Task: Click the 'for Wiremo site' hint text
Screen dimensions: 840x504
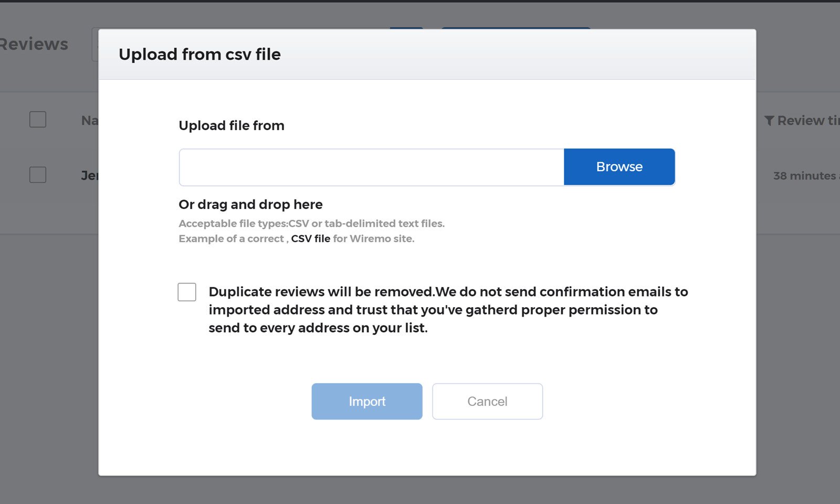Action: (x=374, y=239)
